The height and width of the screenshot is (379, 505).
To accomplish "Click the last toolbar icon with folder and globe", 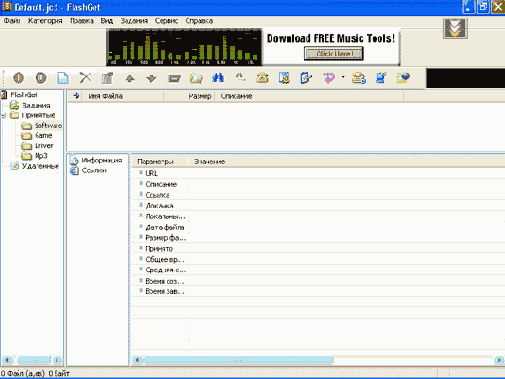I will (403, 78).
